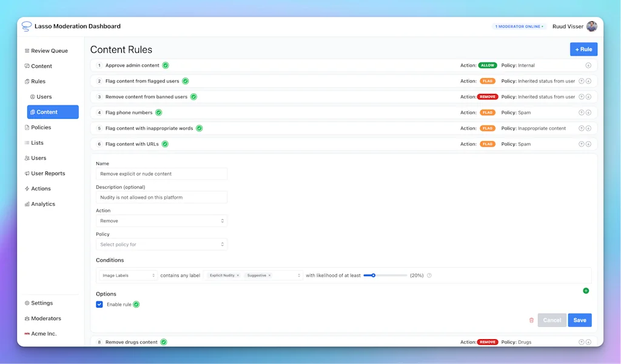Image resolution: width=621 pixels, height=364 pixels.
Task: Disable the Enable rule checkbox
Action: [x=99, y=304]
